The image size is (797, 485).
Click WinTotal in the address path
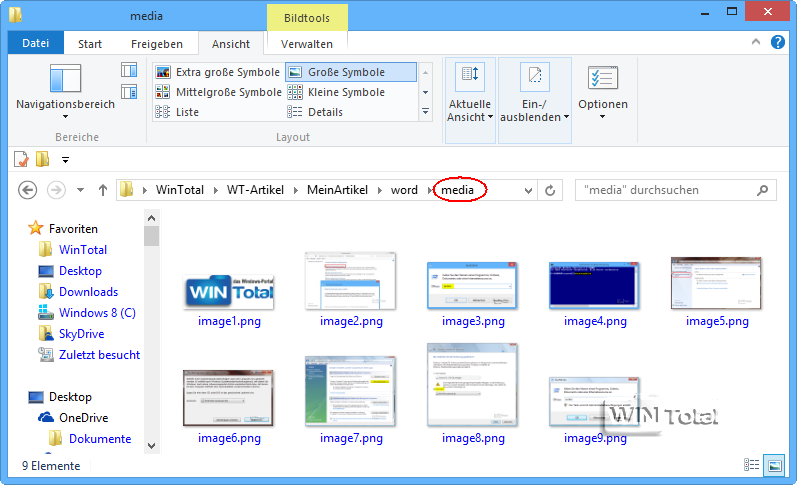click(x=179, y=190)
